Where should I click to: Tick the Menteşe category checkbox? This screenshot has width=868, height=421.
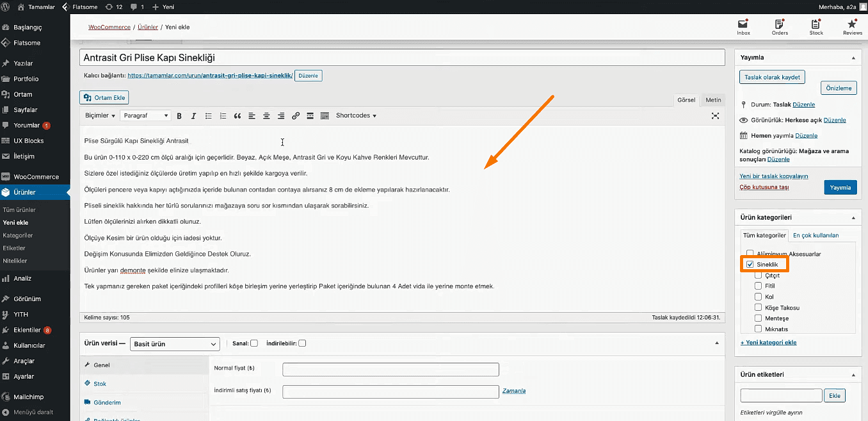(759, 318)
